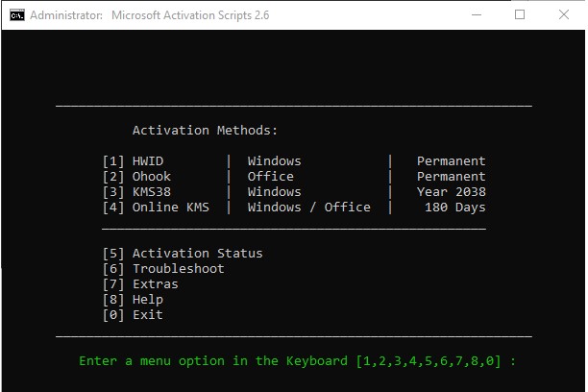Click the Windows / Office product text
Image resolution: width=588 pixels, height=392 pixels.
click(308, 208)
